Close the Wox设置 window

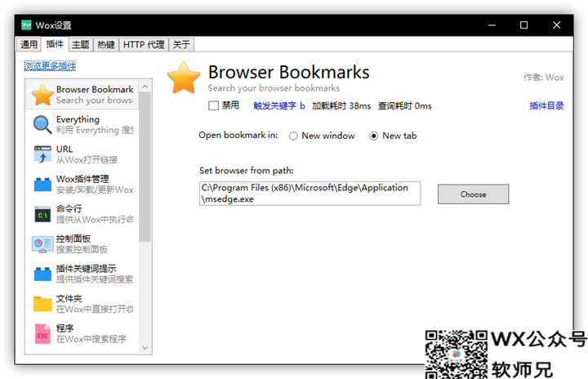pos(556,25)
